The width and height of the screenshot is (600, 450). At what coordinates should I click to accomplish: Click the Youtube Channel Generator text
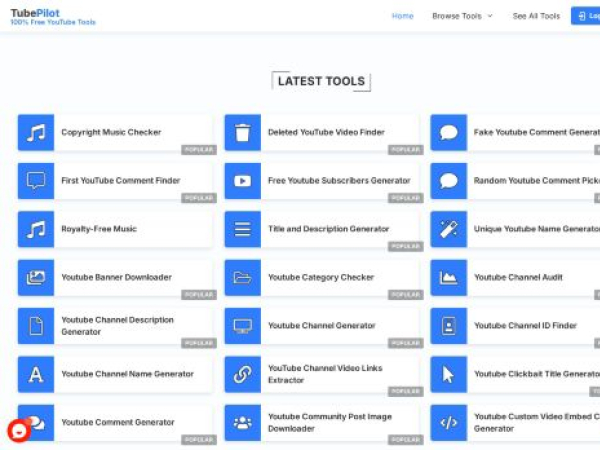[x=321, y=325]
